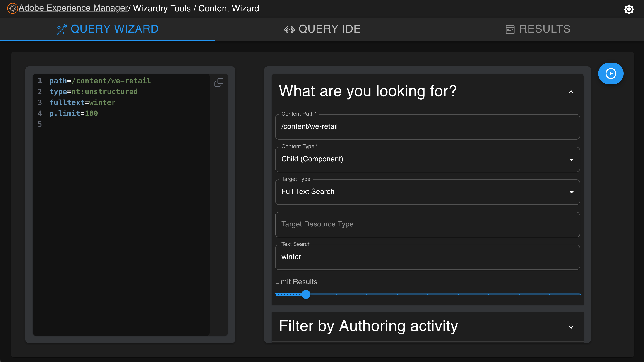
Task: Click the code line 'p.limit=100'
Action: click(74, 113)
